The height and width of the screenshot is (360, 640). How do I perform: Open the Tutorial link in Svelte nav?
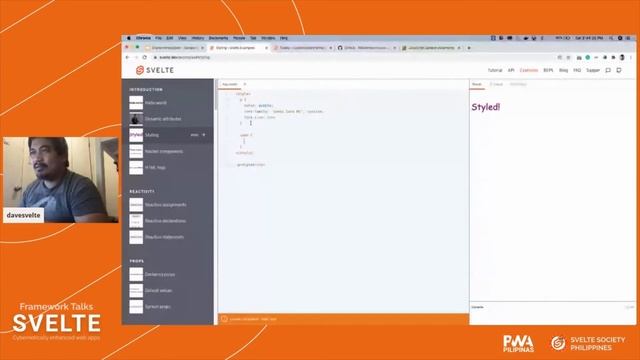tap(495, 70)
